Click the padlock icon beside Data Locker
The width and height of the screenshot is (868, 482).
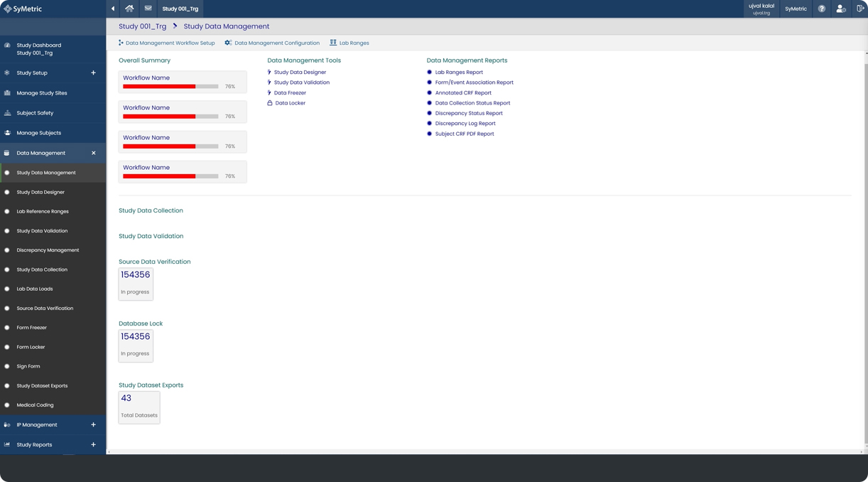(270, 103)
